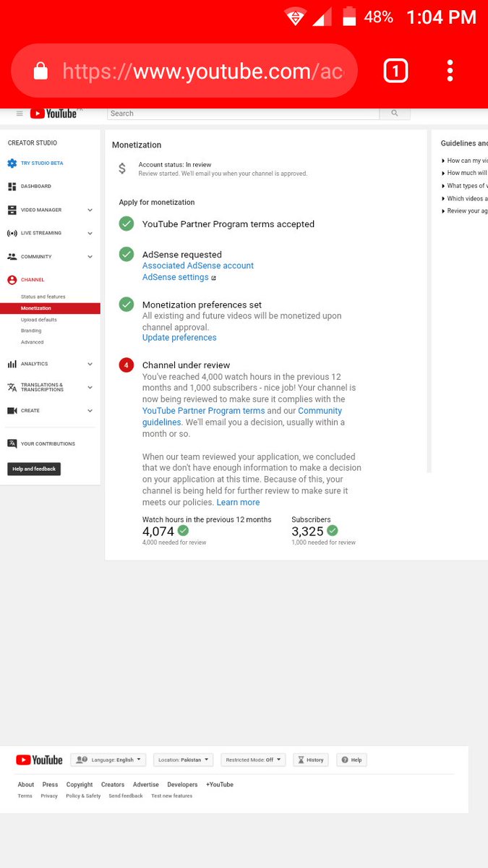
Task: Expand the Video Manager section chevron
Action: tap(90, 210)
